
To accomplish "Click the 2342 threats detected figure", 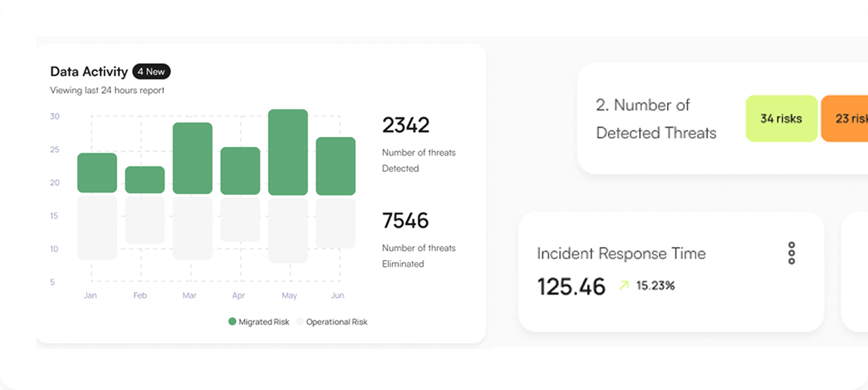I will point(405,125).
